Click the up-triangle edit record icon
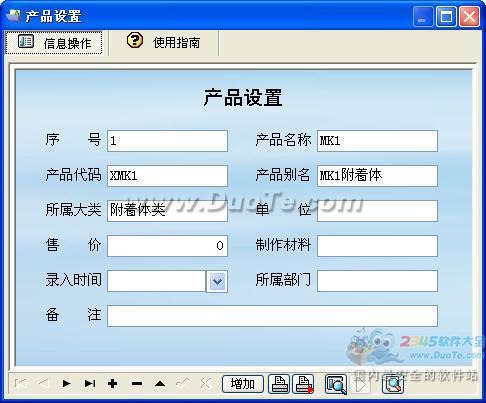The width and height of the screenshot is (486, 403). [x=160, y=384]
